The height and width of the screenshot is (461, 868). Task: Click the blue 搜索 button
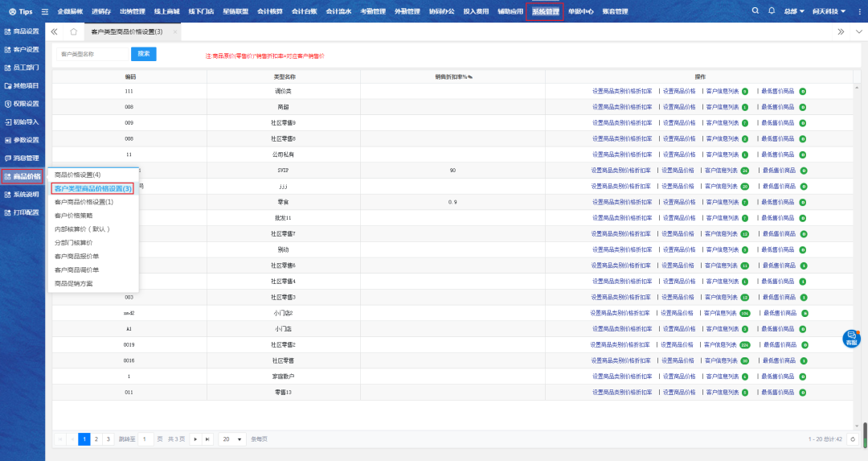(143, 54)
